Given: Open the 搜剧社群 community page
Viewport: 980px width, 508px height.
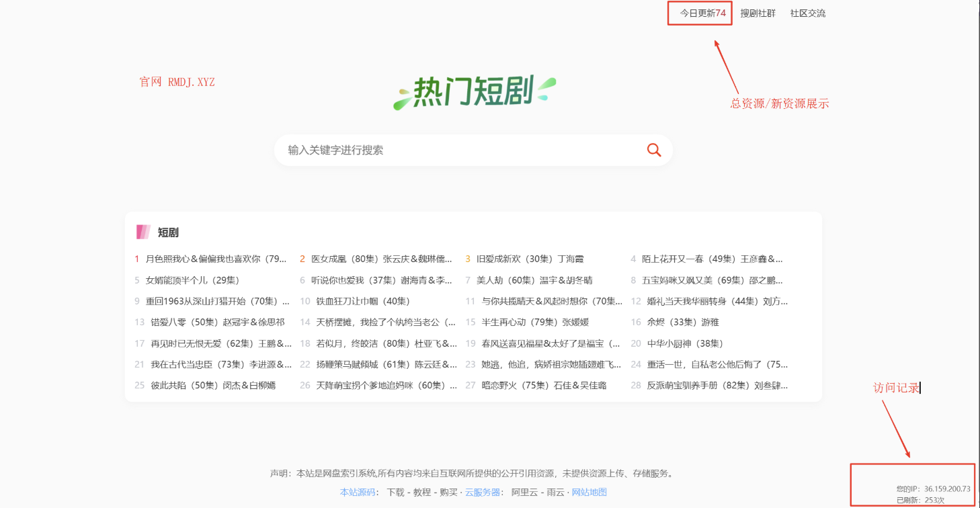Looking at the screenshot, I should [758, 13].
